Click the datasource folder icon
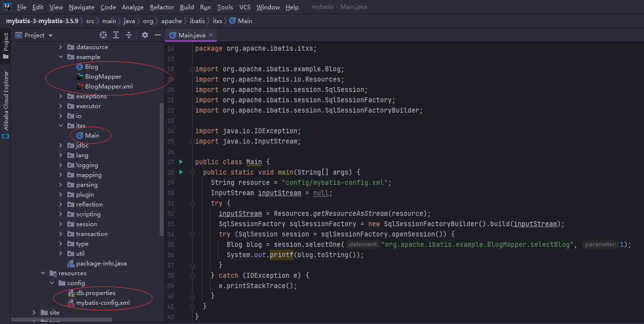 pos(71,47)
